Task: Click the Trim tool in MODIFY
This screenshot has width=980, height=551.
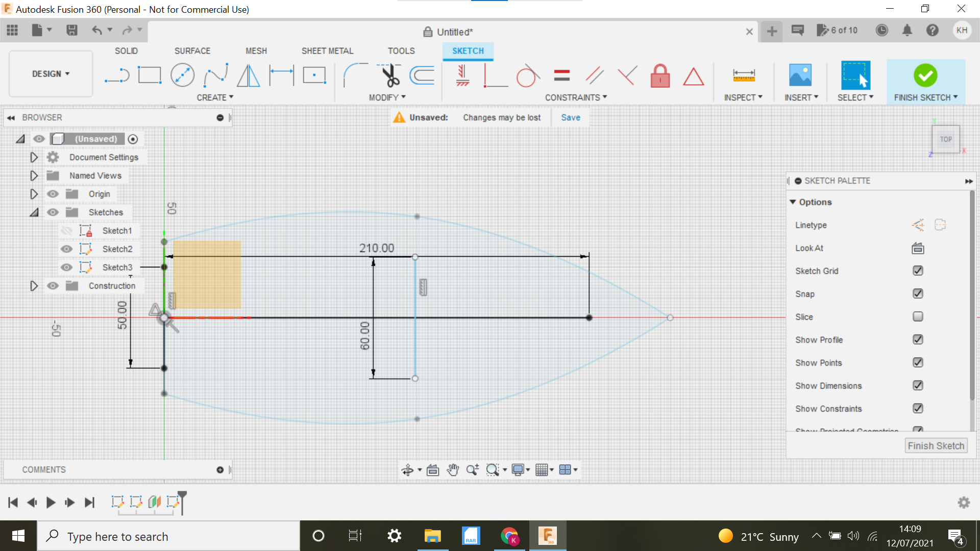Action: coord(389,74)
